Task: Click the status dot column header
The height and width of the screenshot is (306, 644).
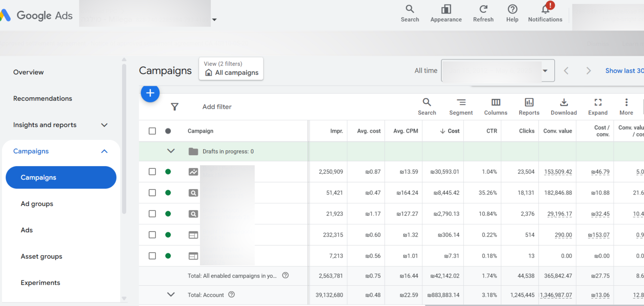Action: (x=168, y=131)
